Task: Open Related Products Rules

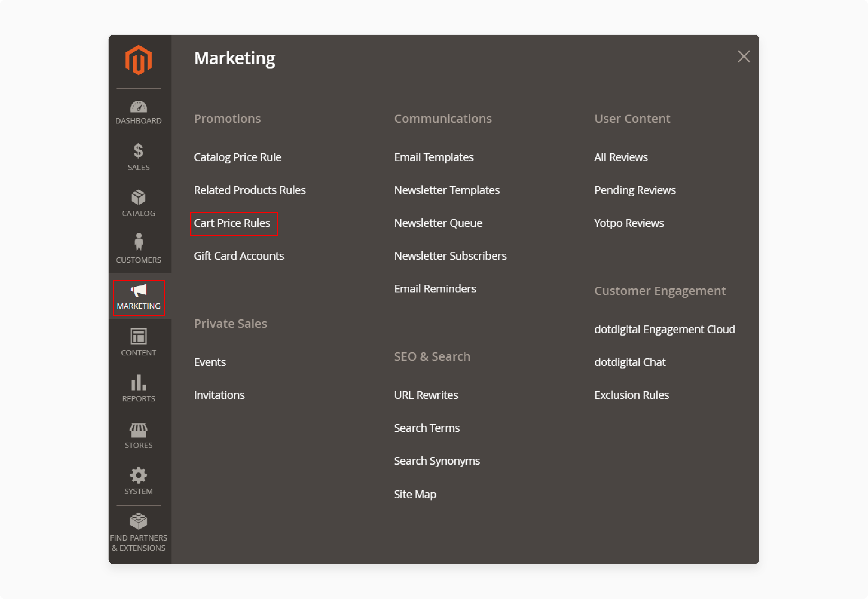Action: tap(250, 190)
